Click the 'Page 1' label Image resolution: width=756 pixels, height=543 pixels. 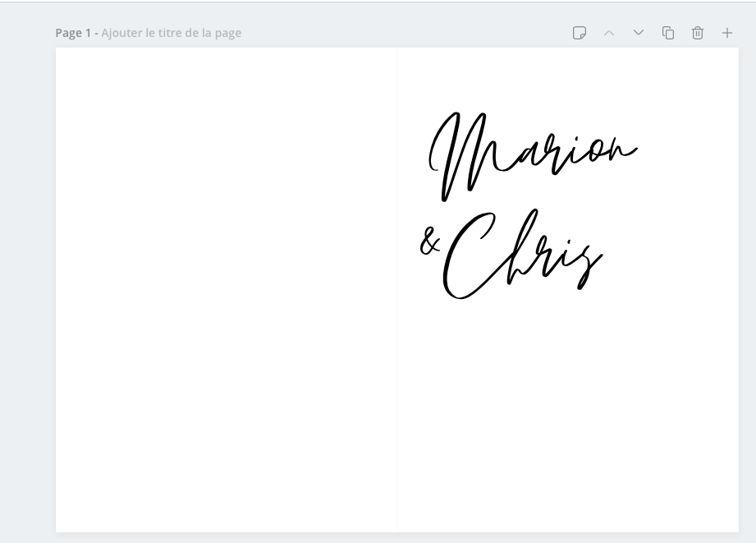tap(72, 33)
